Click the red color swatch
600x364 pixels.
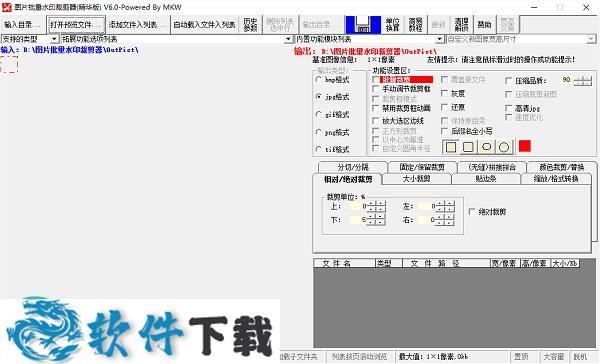525,146
